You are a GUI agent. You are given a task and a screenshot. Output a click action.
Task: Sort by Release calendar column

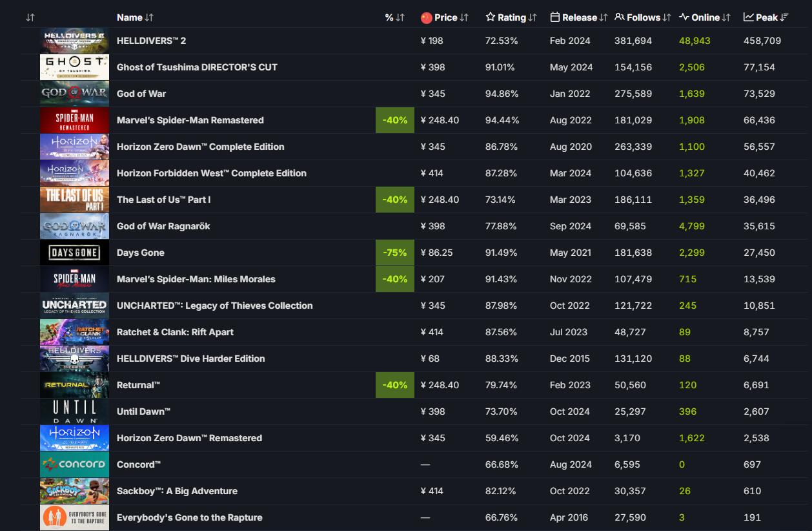tap(579, 17)
